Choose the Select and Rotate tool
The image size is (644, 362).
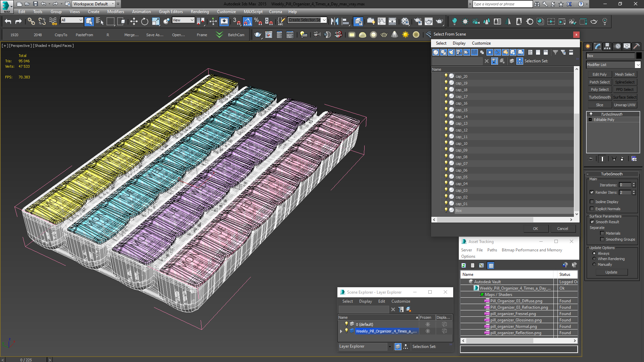145,21
